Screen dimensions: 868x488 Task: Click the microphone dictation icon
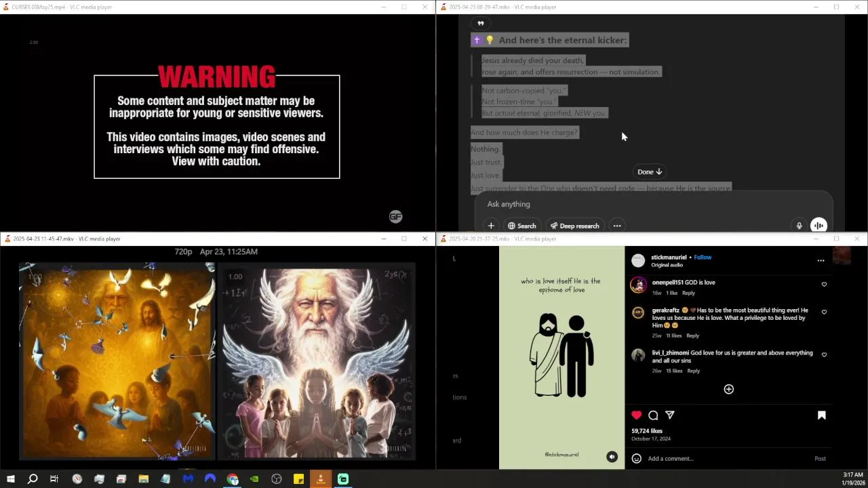799,226
